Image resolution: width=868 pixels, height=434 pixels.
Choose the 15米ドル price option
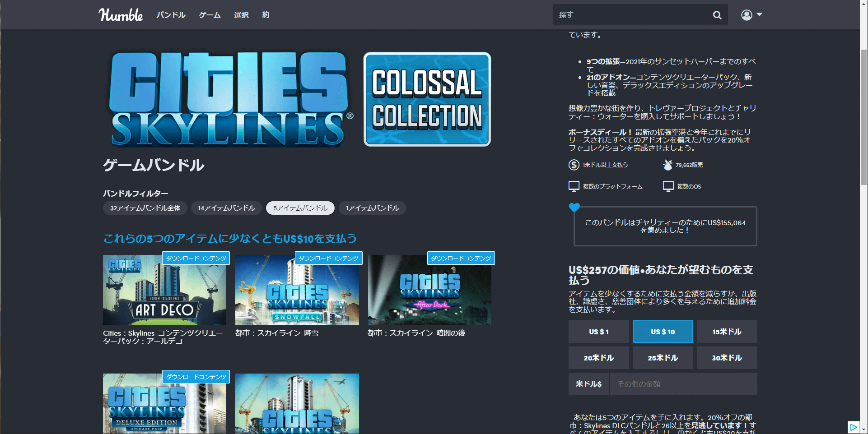click(727, 332)
